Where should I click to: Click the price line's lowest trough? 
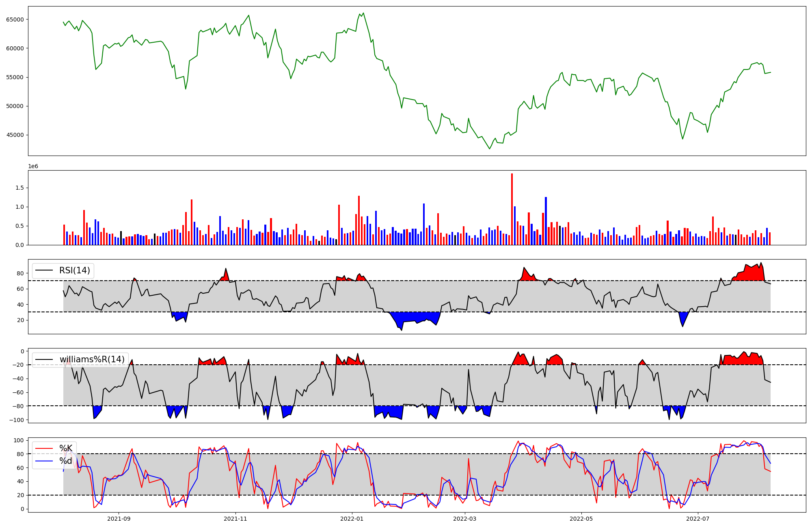click(x=489, y=149)
